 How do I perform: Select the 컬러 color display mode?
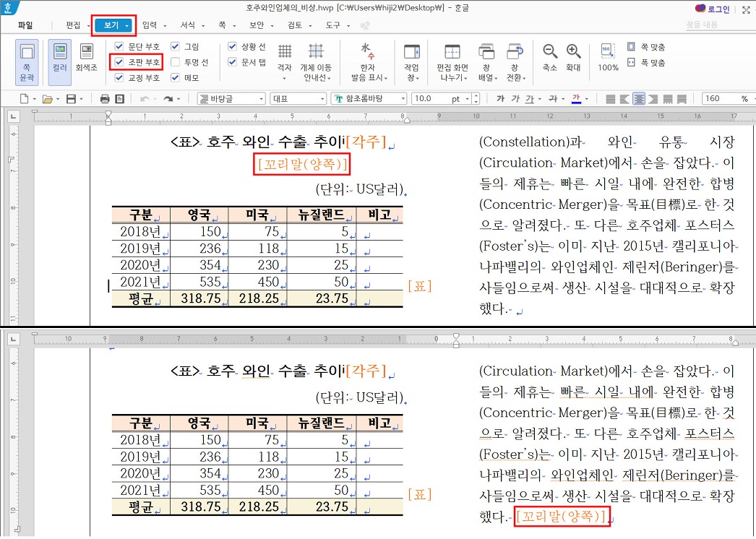(60, 63)
